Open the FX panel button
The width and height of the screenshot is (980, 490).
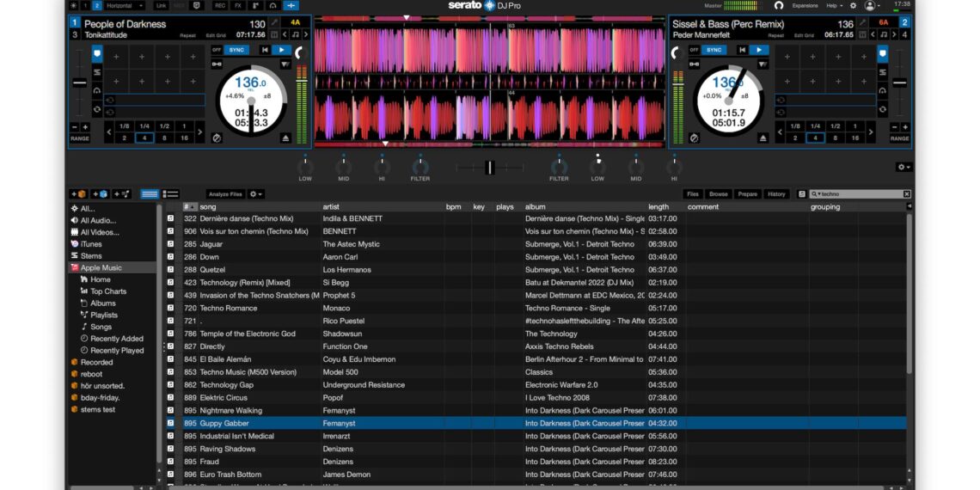pyautogui.click(x=238, y=5)
